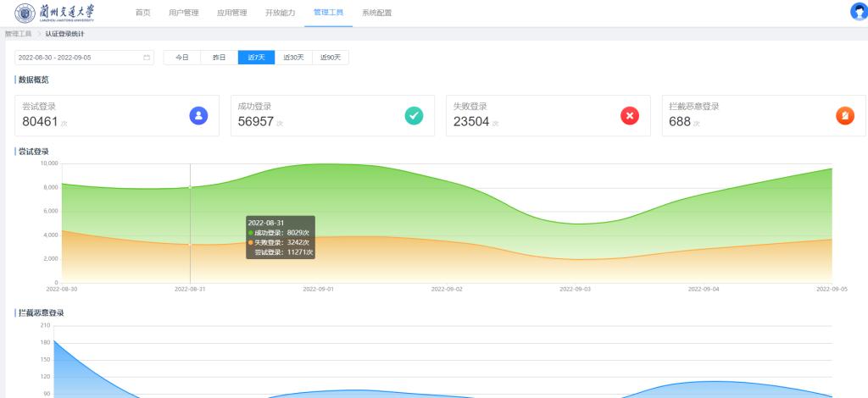Click the 2022-08-30 x-axis label
This screenshot has height=398, width=868.
[x=61, y=289]
